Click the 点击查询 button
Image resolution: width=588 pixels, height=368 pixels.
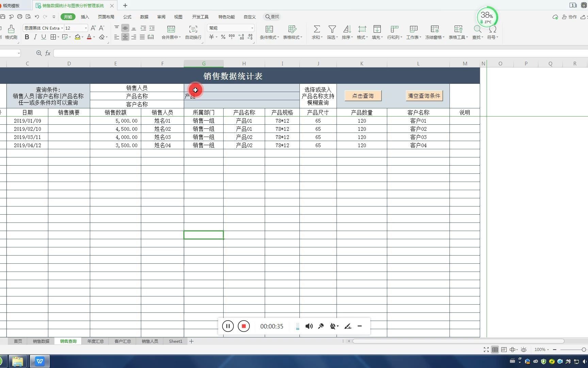click(x=363, y=96)
